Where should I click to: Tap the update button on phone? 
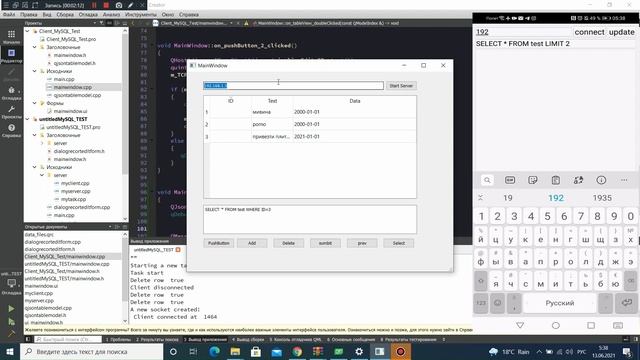(621, 32)
